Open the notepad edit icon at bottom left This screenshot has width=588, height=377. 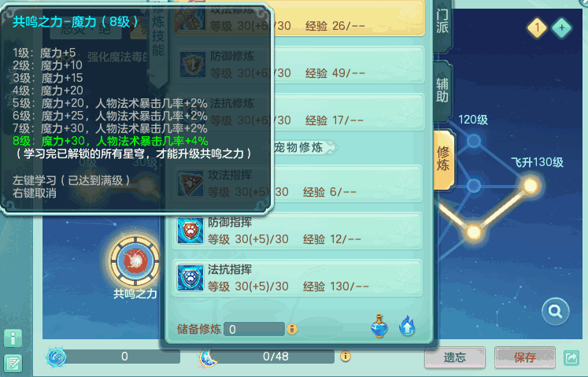point(13,363)
